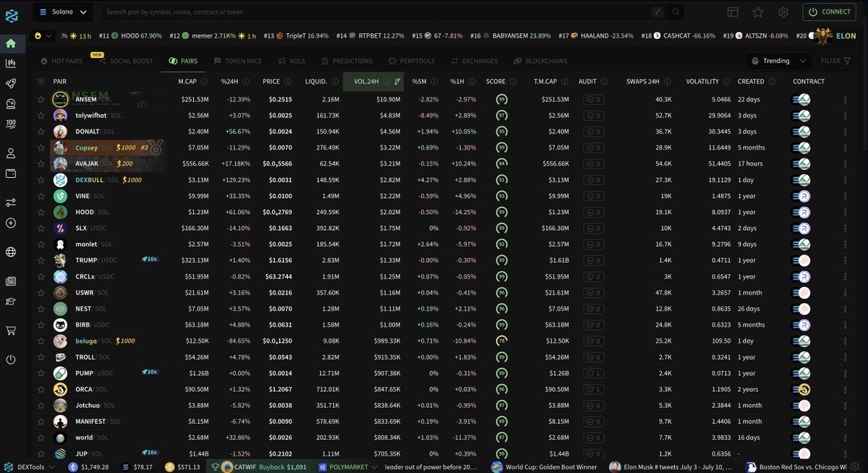Open the user account icon in sidebar
Image resolution: width=868 pixels, height=473 pixels.
click(x=11, y=153)
